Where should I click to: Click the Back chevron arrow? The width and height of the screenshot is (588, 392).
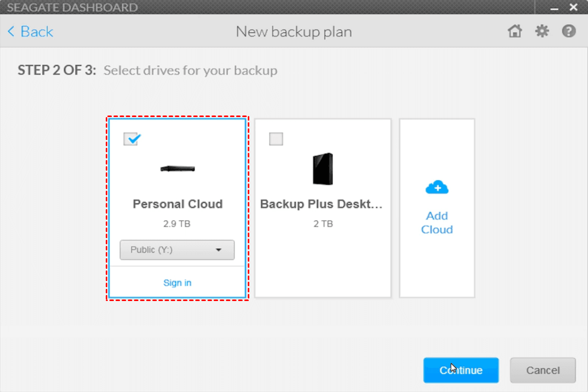[x=11, y=32]
